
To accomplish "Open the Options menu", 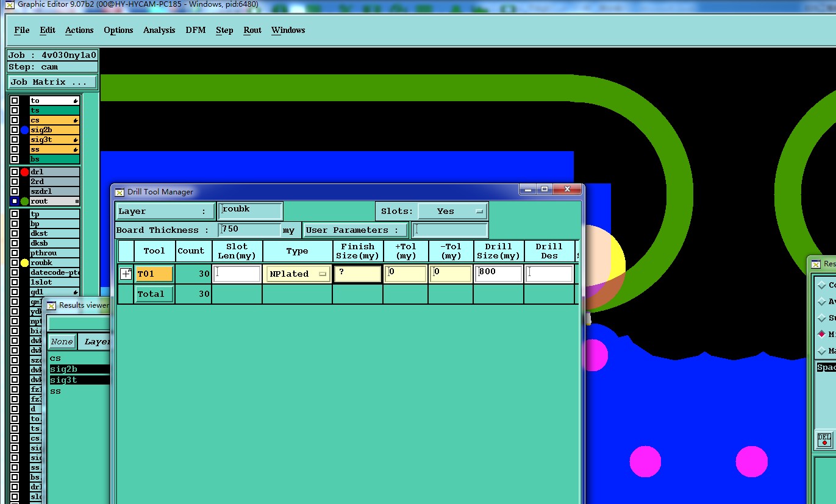I will click(x=118, y=30).
